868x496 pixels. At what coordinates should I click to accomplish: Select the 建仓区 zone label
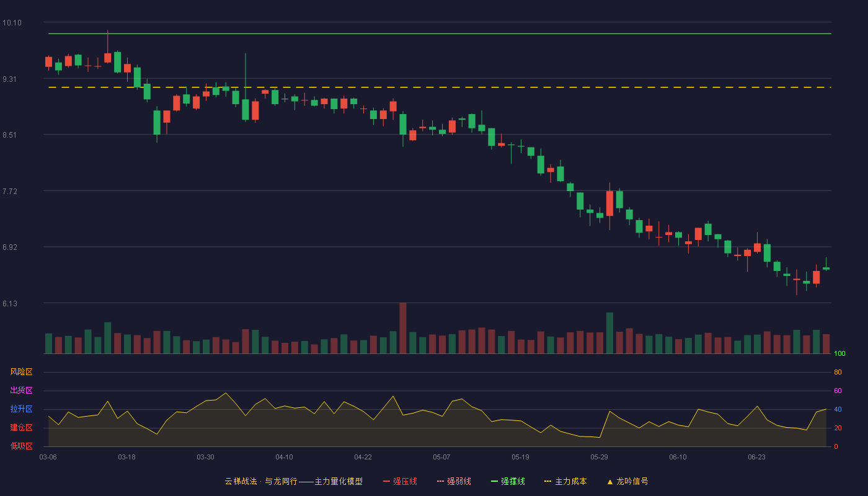tap(21, 428)
